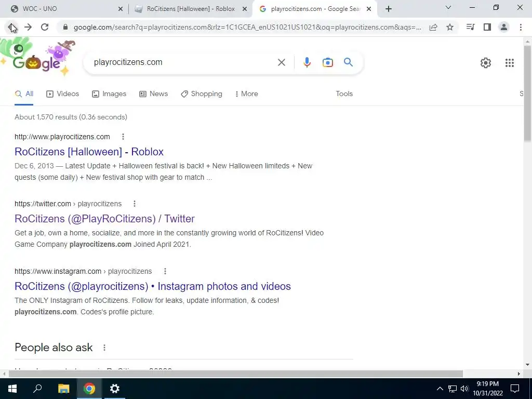Click the People also ask heading
The width and height of the screenshot is (532, 399).
[x=54, y=348]
